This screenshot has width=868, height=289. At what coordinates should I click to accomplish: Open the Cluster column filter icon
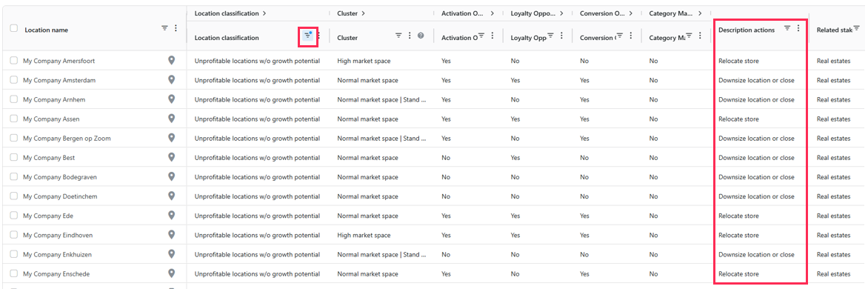point(398,36)
